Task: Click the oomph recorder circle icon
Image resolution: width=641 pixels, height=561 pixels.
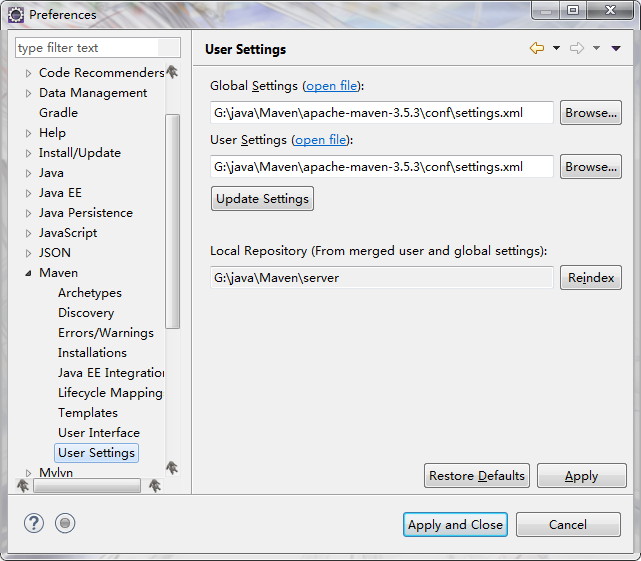Action: coord(65,523)
